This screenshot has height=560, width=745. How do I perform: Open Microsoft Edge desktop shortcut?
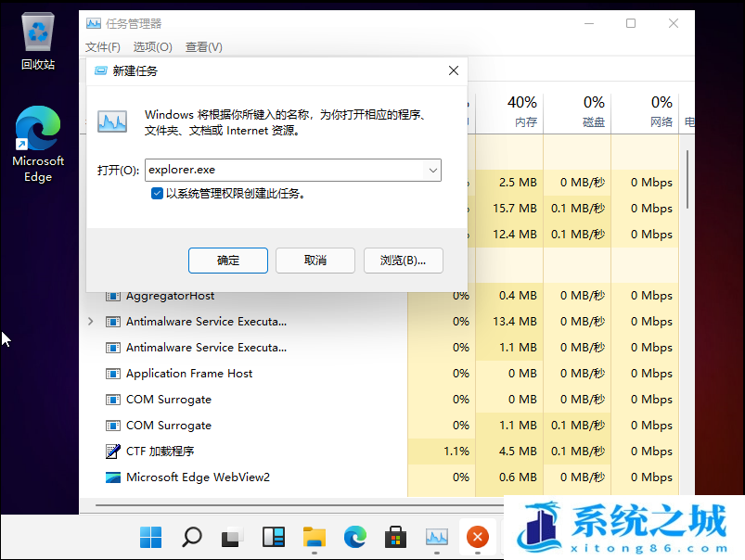(x=38, y=145)
